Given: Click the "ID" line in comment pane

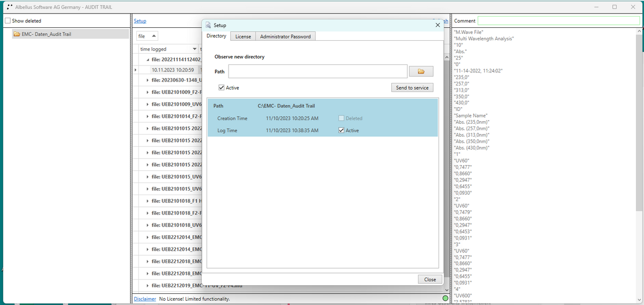Looking at the screenshot, I should (x=458, y=109).
